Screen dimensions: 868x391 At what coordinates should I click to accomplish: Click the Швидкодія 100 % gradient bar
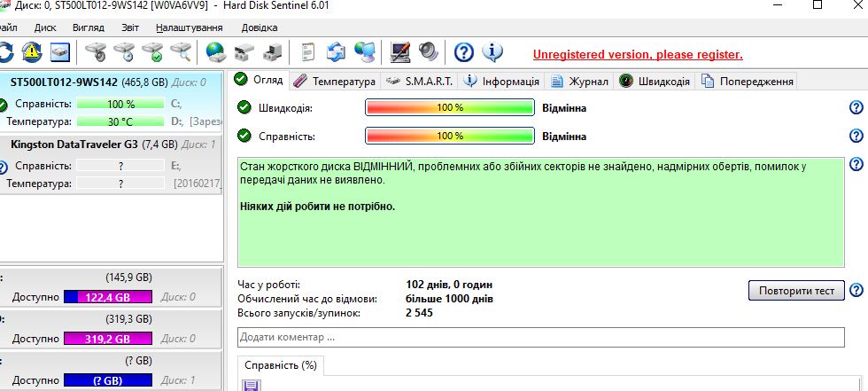coord(450,107)
